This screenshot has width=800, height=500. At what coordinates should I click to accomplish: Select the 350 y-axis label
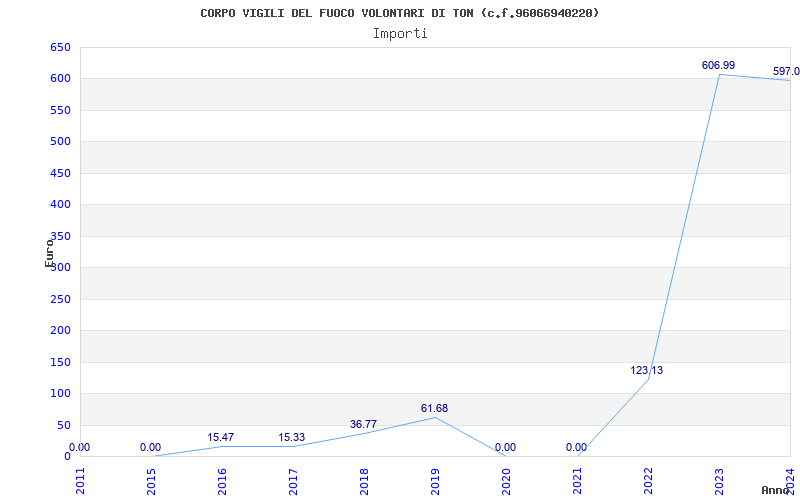[60, 236]
